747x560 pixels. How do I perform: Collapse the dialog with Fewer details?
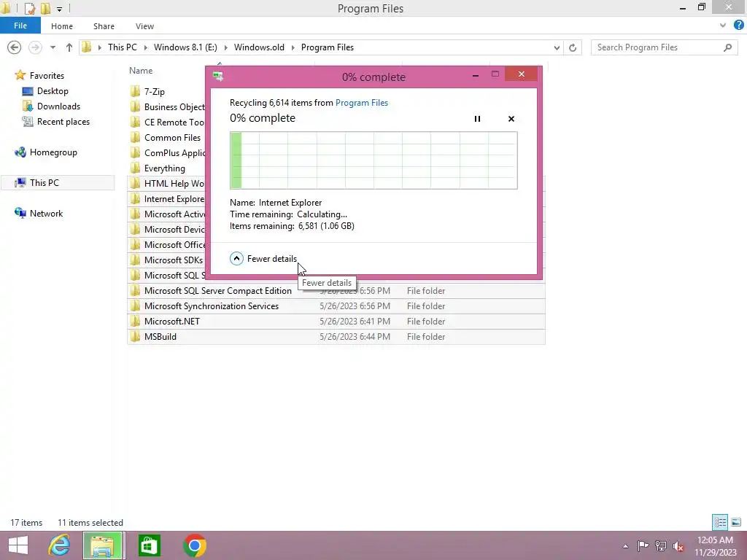point(263,259)
